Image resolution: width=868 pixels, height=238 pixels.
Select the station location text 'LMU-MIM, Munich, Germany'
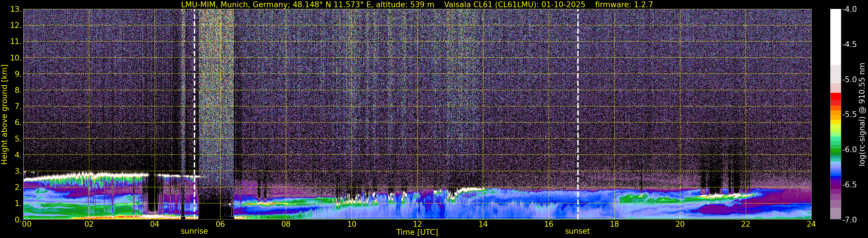pyautogui.click(x=235, y=4)
